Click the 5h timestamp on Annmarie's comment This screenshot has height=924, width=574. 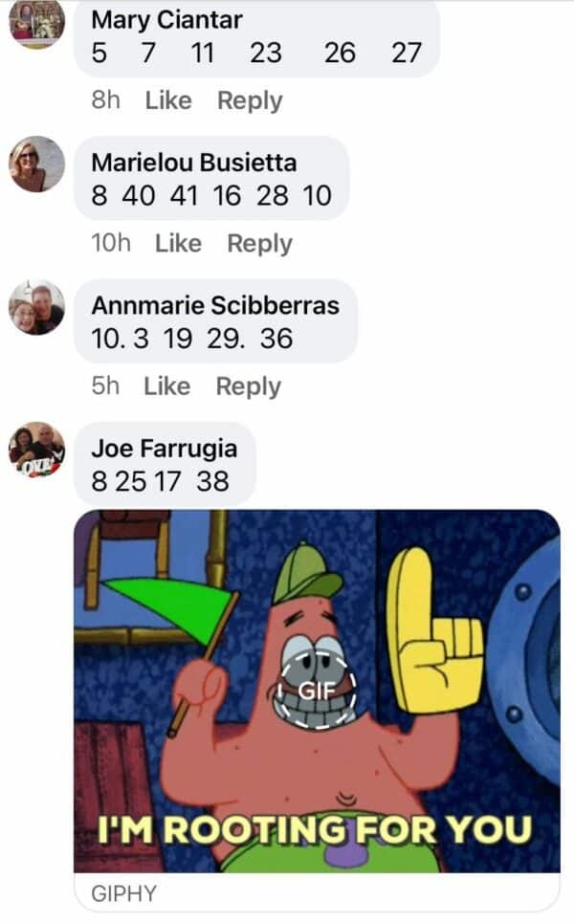[x=105, y=386]
